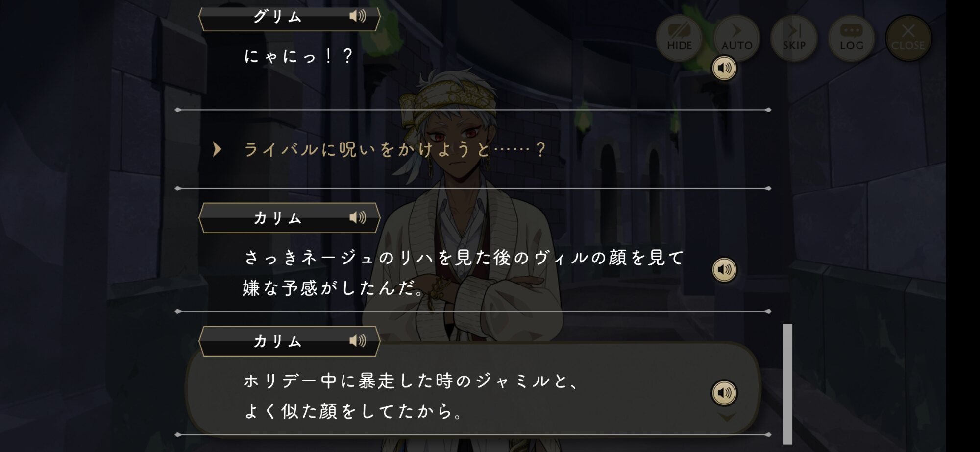Close the log with CLOSE button
The height and width of the screenshot is (452, 980).
[908, 38]
